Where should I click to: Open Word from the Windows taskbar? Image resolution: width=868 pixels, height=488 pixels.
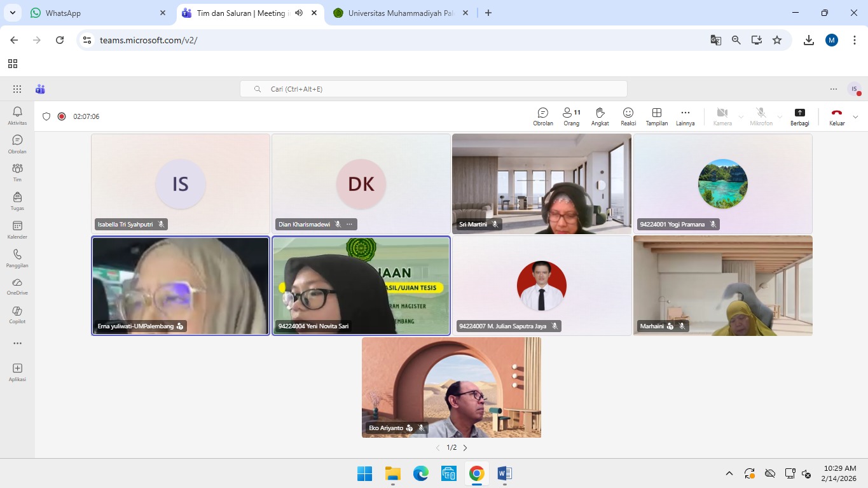504,473
